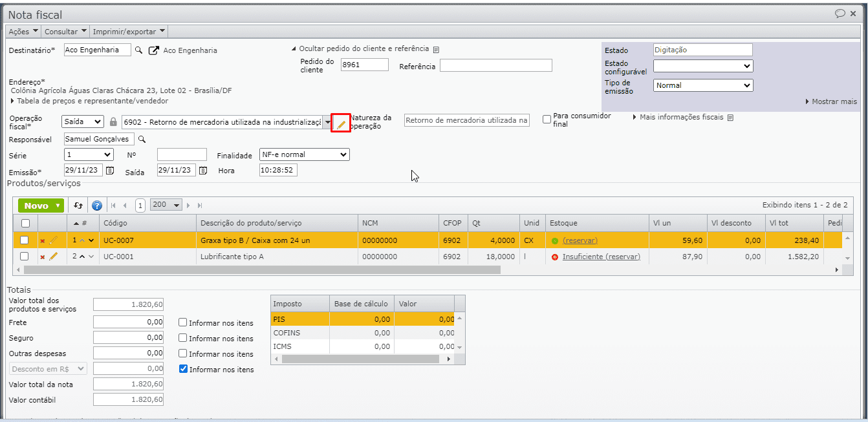868x422 pixels.
Task: Edit item UC-0001 with the pencil icon
Action: click(54, 257)
